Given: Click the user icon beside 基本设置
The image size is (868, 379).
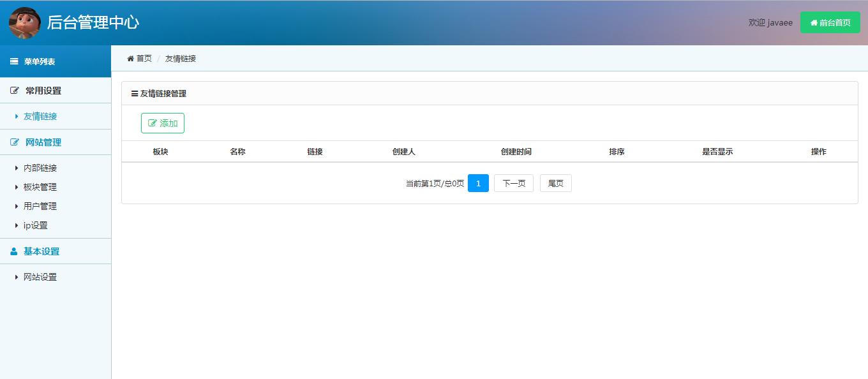Looking at the screenshot, I should [14, 251].
